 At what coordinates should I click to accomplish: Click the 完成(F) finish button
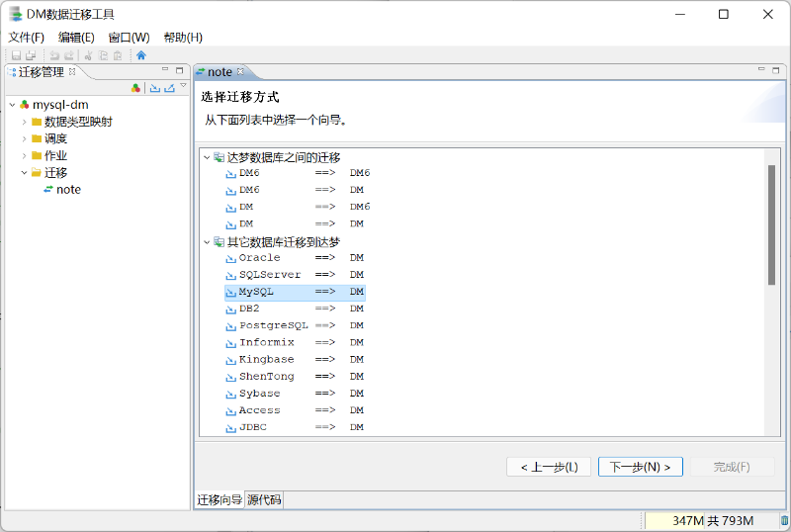pos(732,467)
